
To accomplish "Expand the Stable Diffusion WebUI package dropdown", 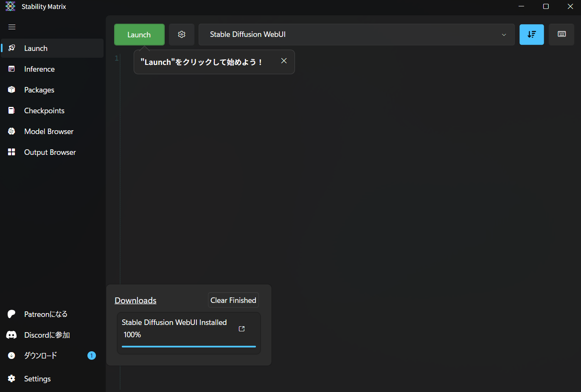I will [x=356, y=35].
